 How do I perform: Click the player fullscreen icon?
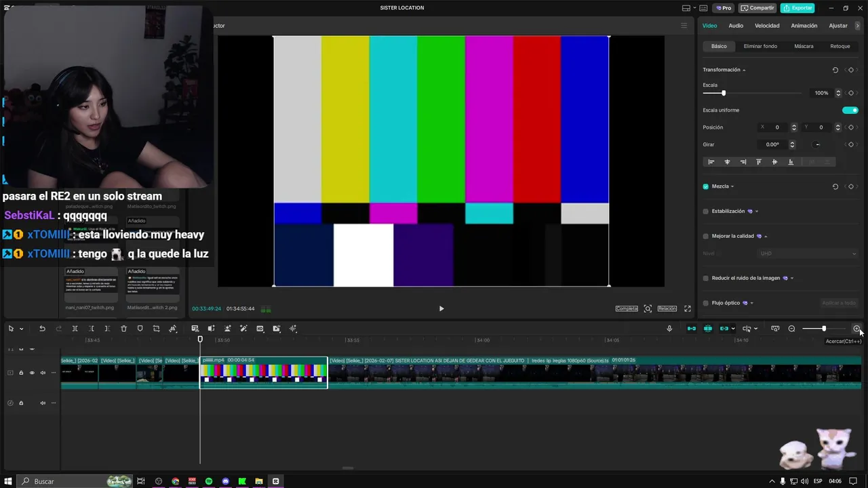687,308
